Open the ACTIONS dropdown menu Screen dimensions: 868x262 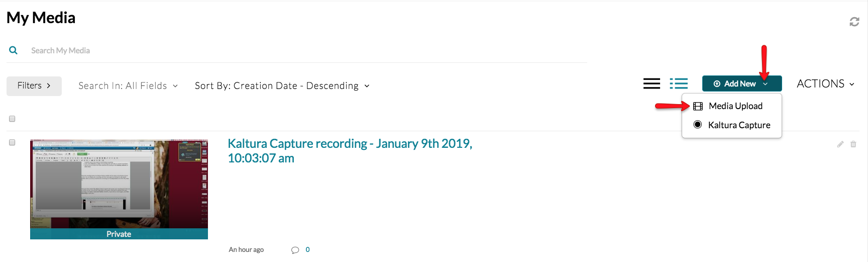coord(825,83)
